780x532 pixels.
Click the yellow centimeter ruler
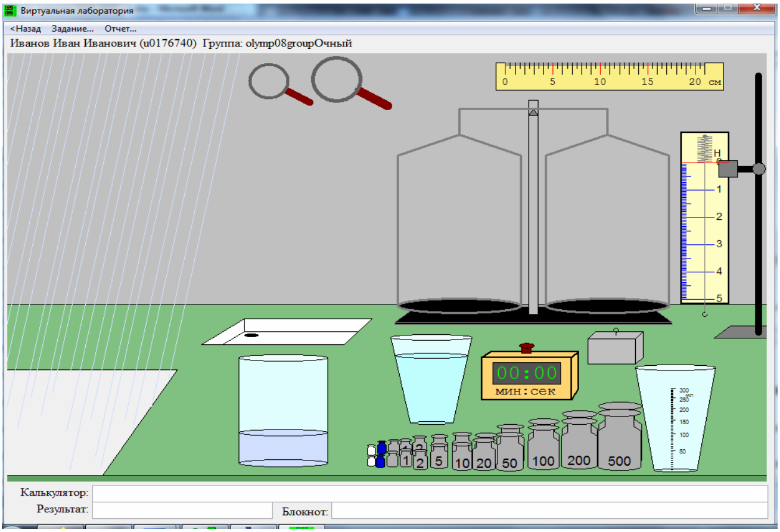(610, 76)
